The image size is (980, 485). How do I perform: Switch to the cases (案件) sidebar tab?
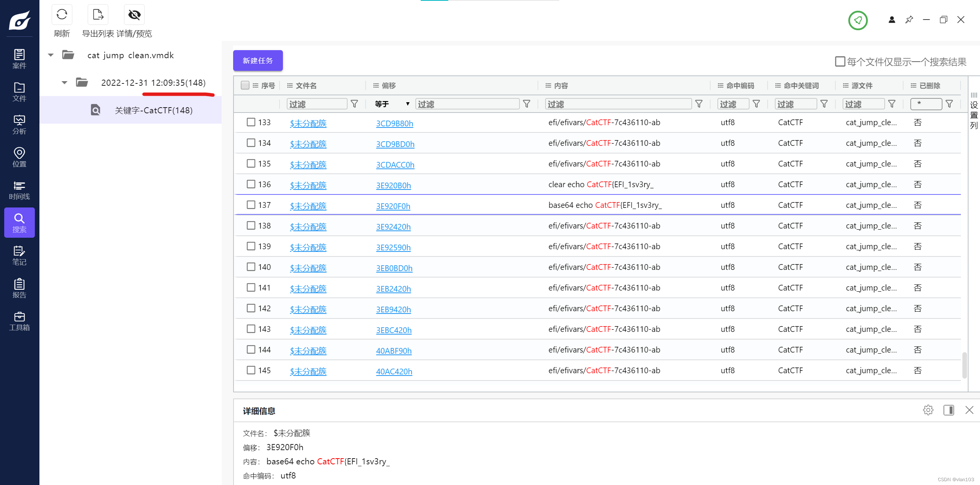(19, 59)
